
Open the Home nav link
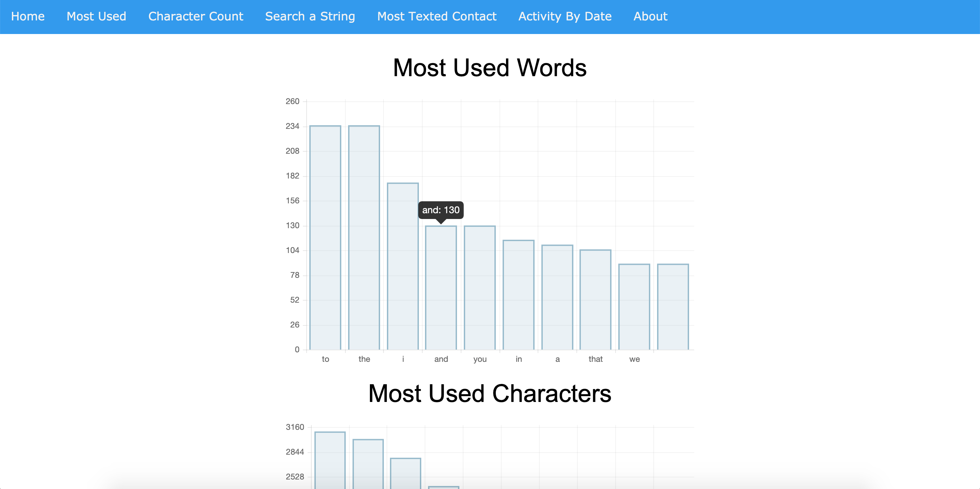click(28, 16)
